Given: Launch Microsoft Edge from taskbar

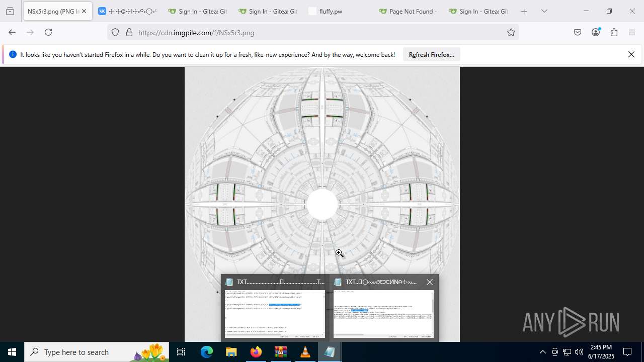Looking at the screenshot, I should pyautogui.click(x=207, y=352).
